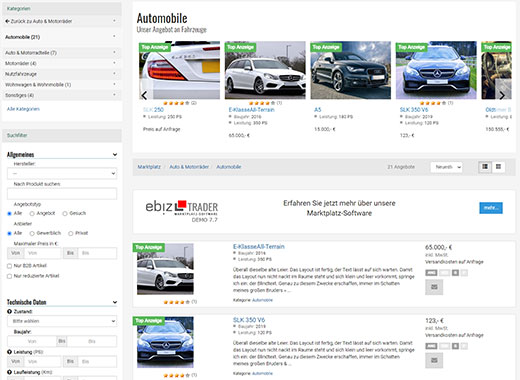Open Automobile breadcrumb
Image resolution: width=520 pixels, height=380 pixels.
coord(229,167)
